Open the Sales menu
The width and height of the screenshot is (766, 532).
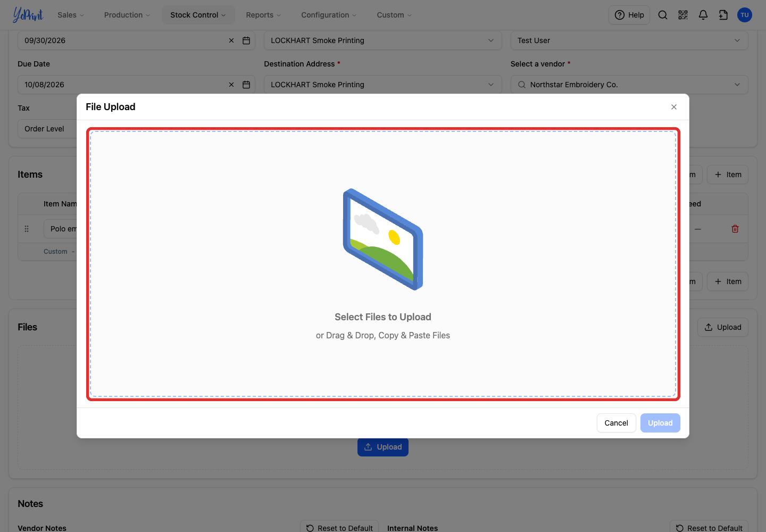point(71,15)
